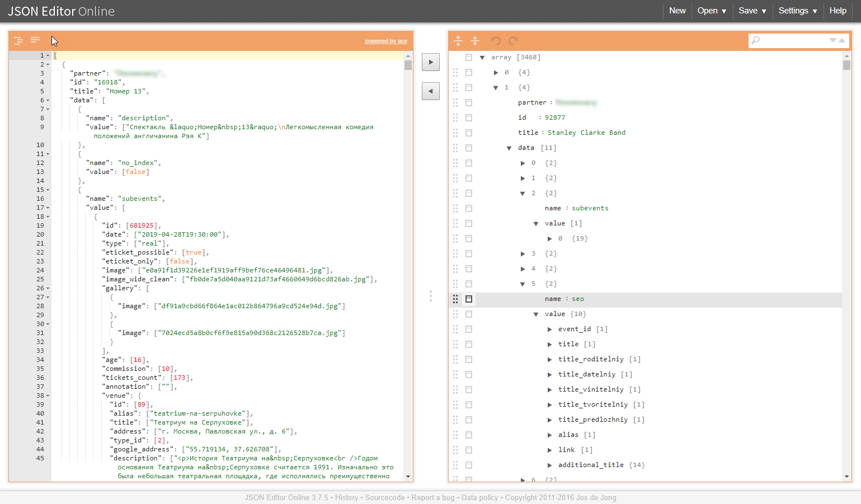Expand all fields in tree view
Screen dimensions: 861x504
(x=458, y=40)
